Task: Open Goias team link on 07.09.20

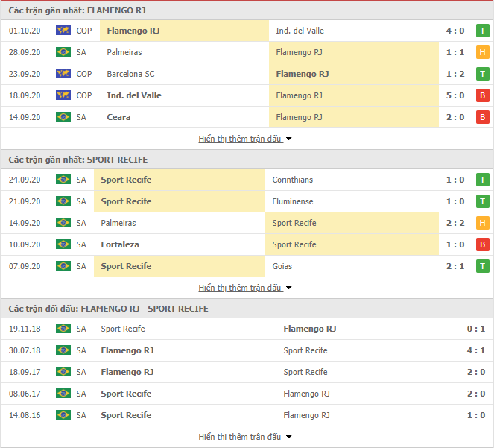Action: pyautogui.click(x=282, y=266)
